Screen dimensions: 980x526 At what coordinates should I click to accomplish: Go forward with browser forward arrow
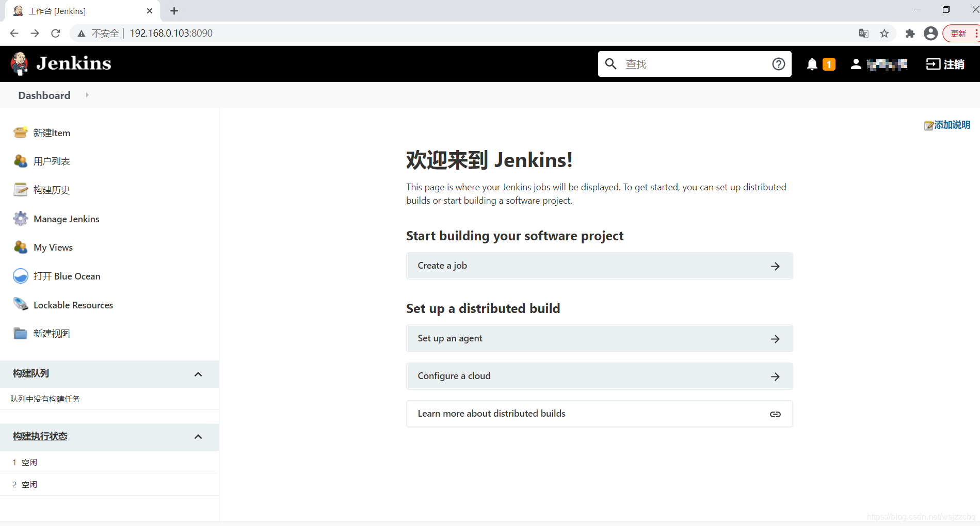[35, 34]
